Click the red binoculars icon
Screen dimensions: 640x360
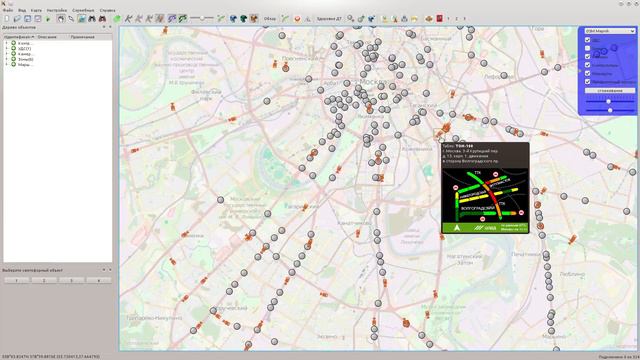pos(102,19)
